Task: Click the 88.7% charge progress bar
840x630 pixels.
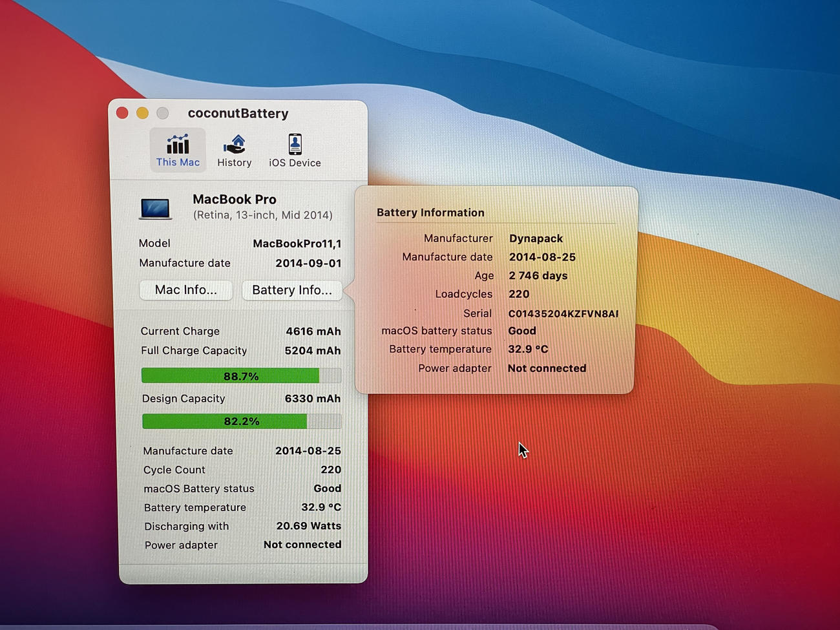Action: click(241, 375)
